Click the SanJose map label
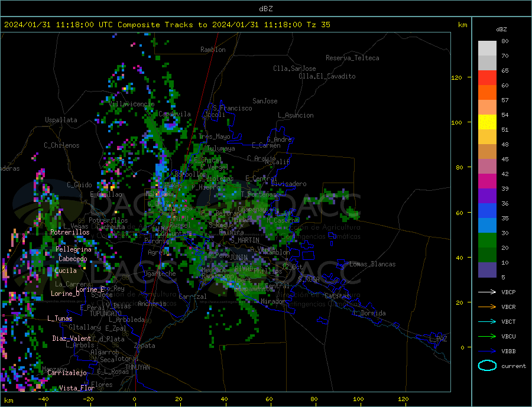The width and height of the screenshot is (532, 407). [x=265, y=101]
